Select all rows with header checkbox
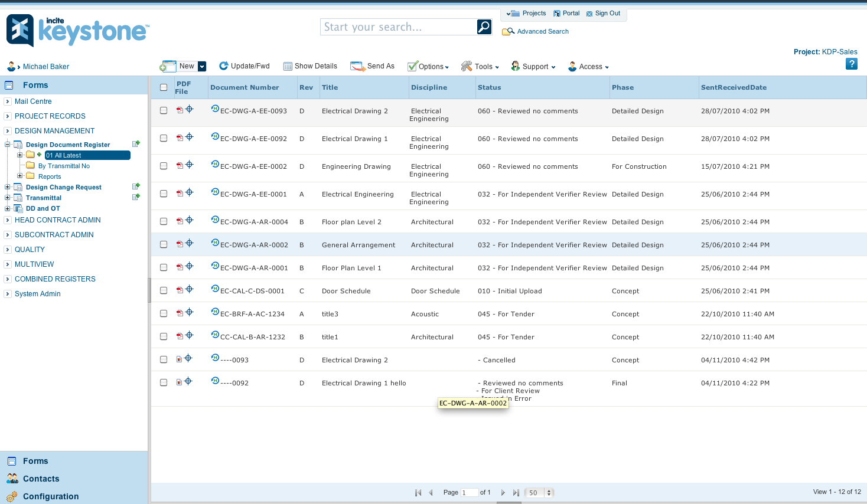Viewport: 867px width, 504px height. (x=164, y=87)
